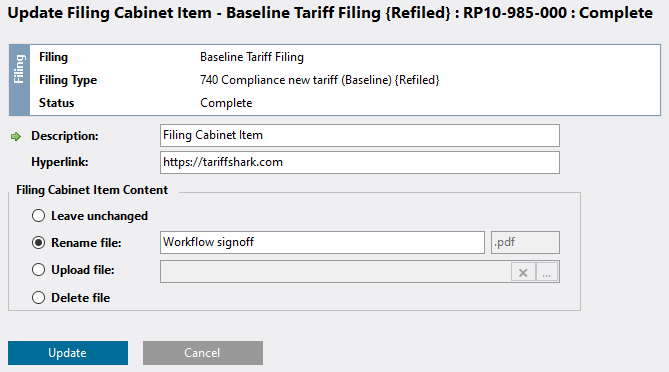
Task: Select the vertical Filing panel tab
Action: click(19, 80)
